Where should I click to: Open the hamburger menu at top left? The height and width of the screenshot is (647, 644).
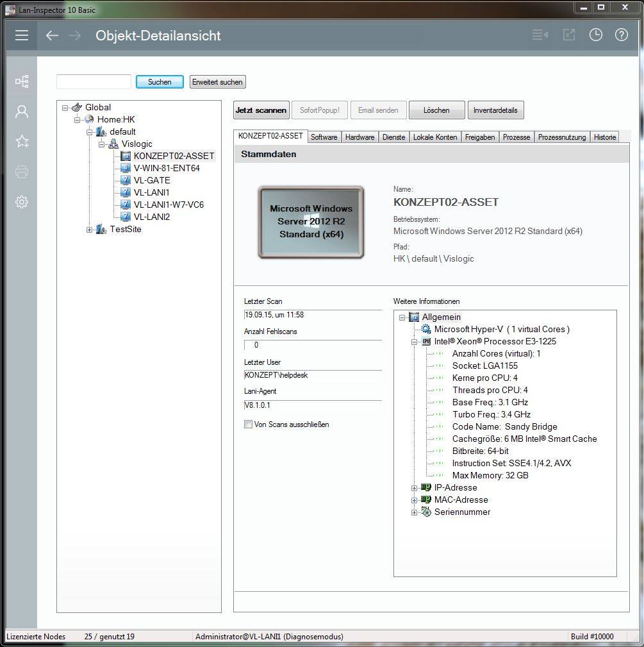pyautogui.click(x=21, y=35)
